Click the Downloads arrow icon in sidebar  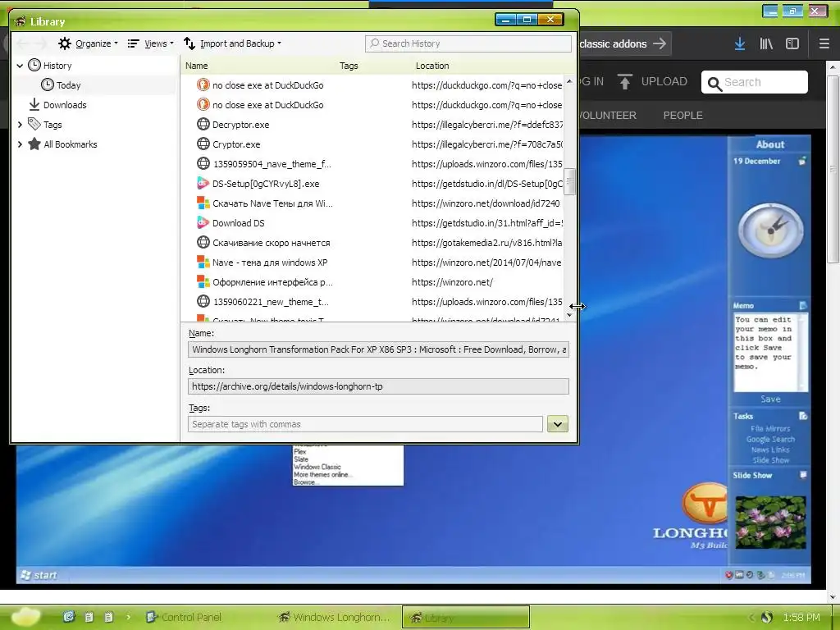pos(34,104)
